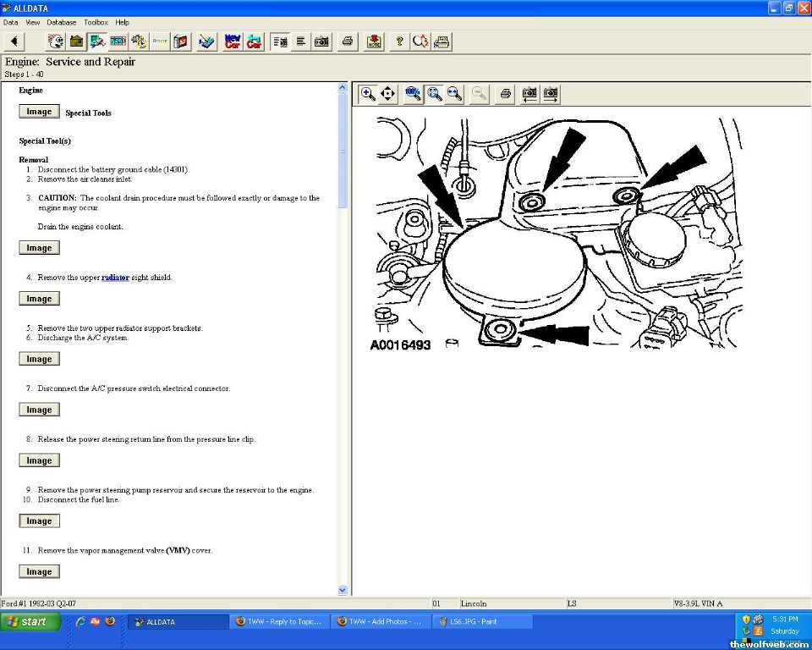Select the pan arrows tool
812x650 pixels.
388,94
